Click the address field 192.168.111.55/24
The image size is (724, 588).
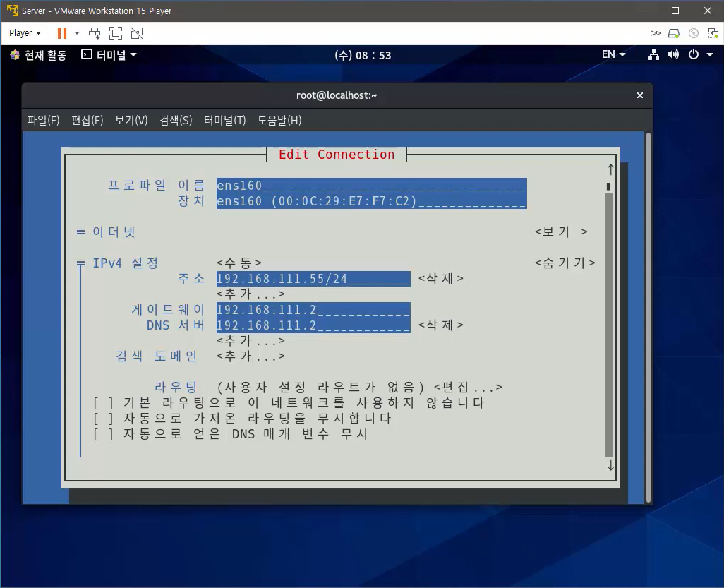(313, 279)
